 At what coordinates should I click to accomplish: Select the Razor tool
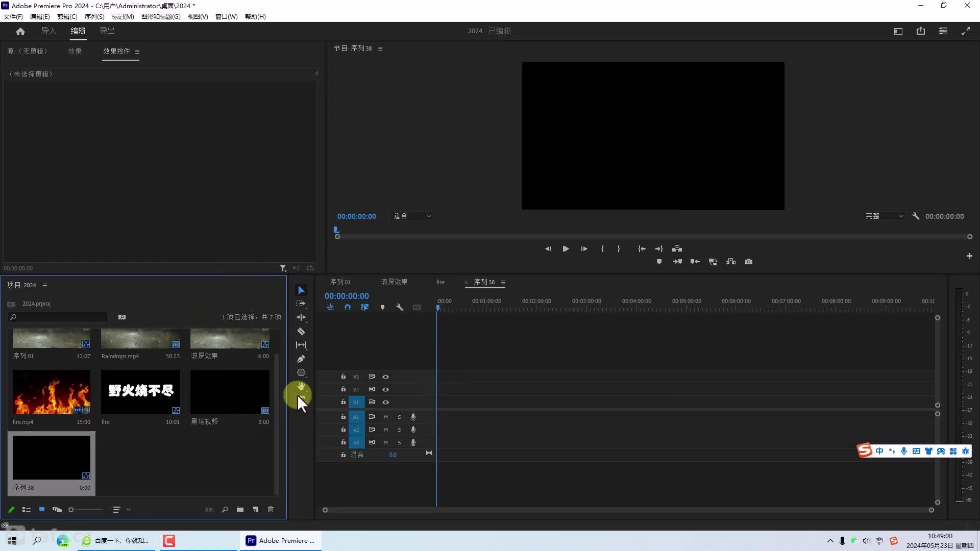[301, 331]
